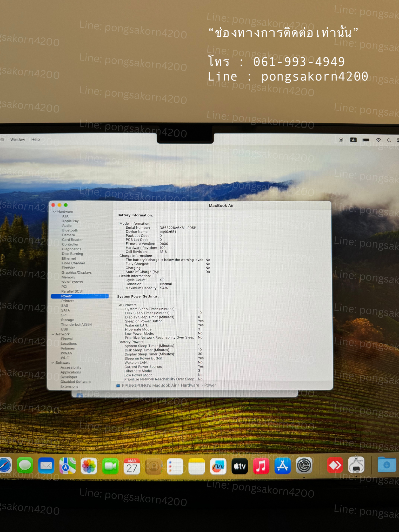Open the Maps app in Dock
This screenshot has height=532, width=399.
[68, 466]
